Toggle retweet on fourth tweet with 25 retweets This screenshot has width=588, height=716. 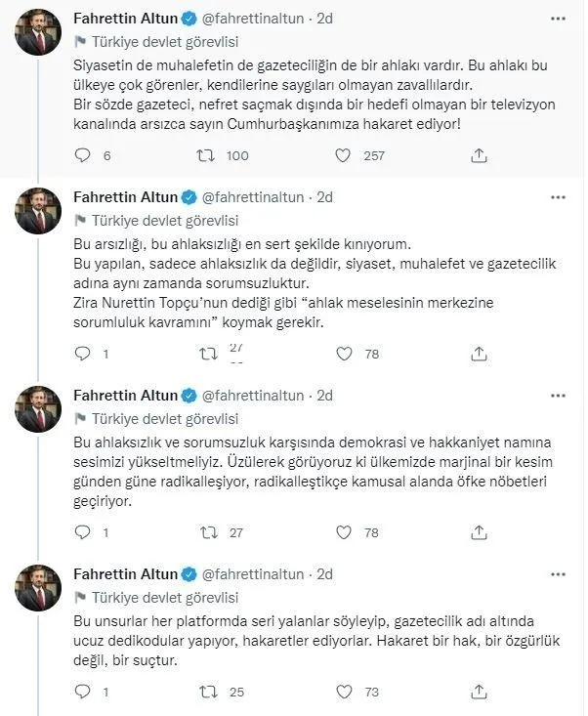(x=206, y=693)
